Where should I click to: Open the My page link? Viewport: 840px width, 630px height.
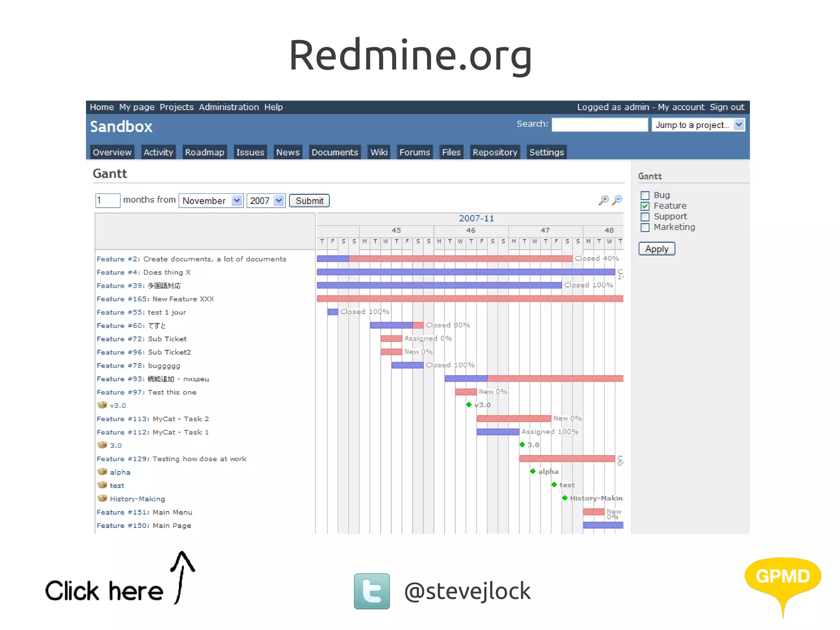click(x=137, y=107)
